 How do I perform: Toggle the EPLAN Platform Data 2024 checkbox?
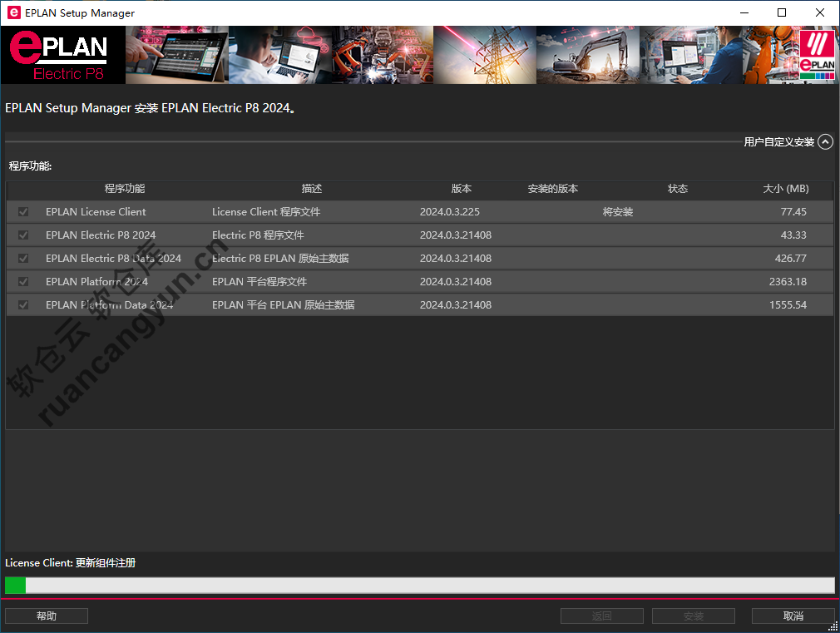[x=23, y=305]
